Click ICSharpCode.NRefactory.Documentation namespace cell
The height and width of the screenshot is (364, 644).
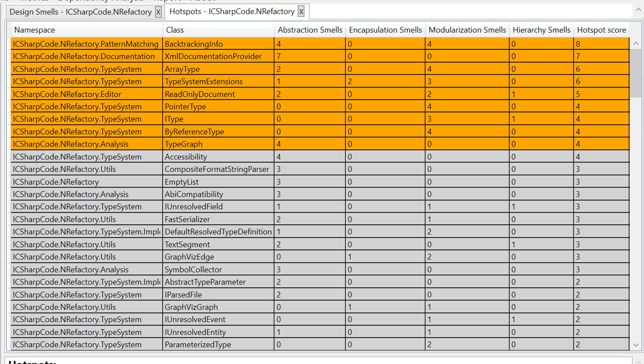[87, 56]
